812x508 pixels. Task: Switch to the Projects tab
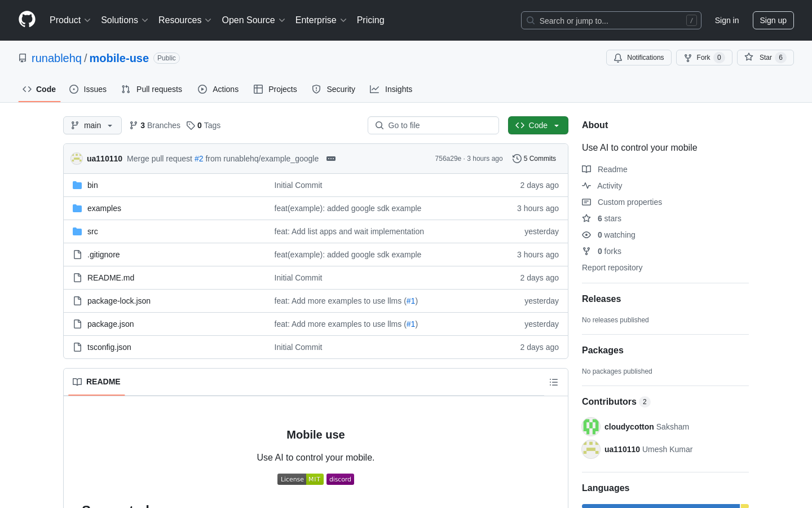click(275, 89)
